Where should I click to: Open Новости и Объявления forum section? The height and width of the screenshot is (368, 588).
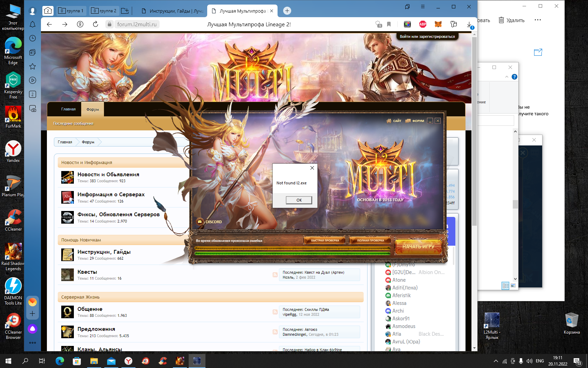108,174
